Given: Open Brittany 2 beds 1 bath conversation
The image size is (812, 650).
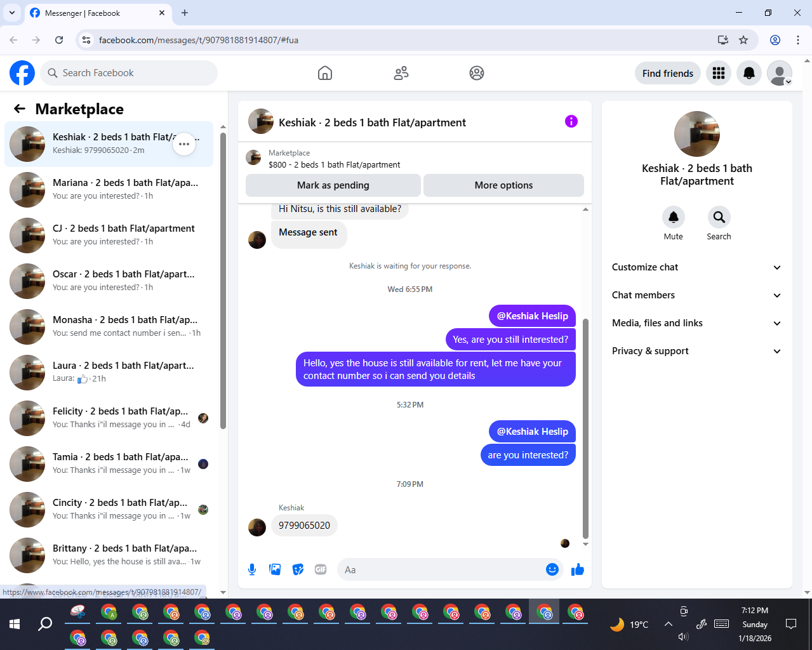Looking at the screenshot, I should [109, 555].
